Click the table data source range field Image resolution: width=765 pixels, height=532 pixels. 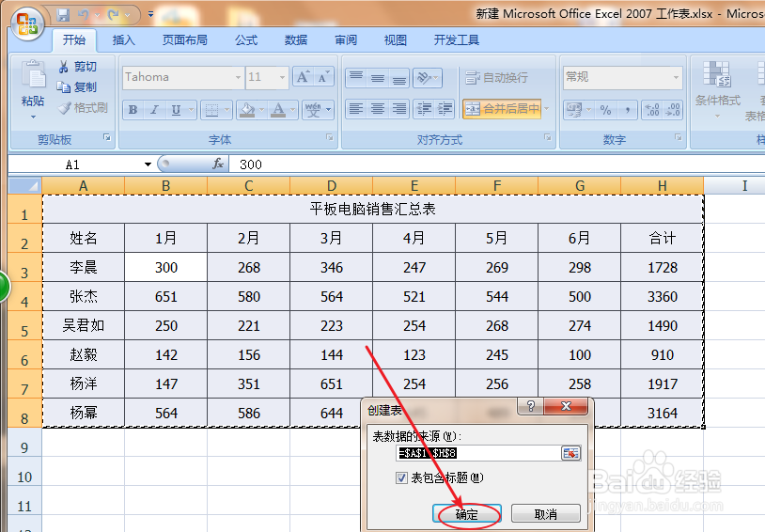[x=478, y=453]
